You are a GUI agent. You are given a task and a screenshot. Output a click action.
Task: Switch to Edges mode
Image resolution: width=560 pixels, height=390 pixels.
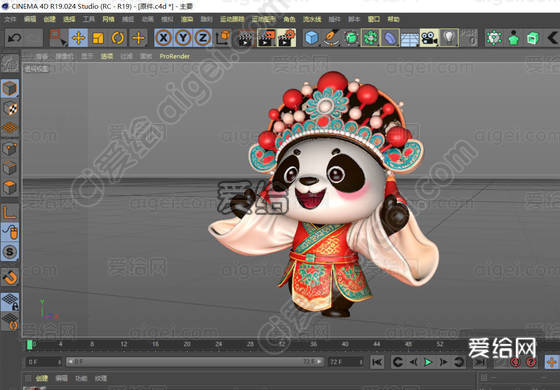point(10,168)
